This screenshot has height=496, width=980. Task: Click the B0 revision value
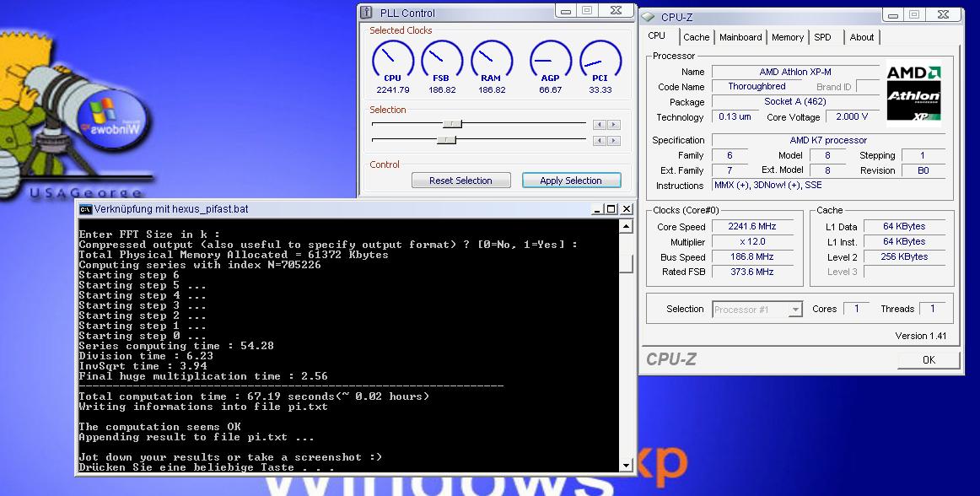pos(923,170)
